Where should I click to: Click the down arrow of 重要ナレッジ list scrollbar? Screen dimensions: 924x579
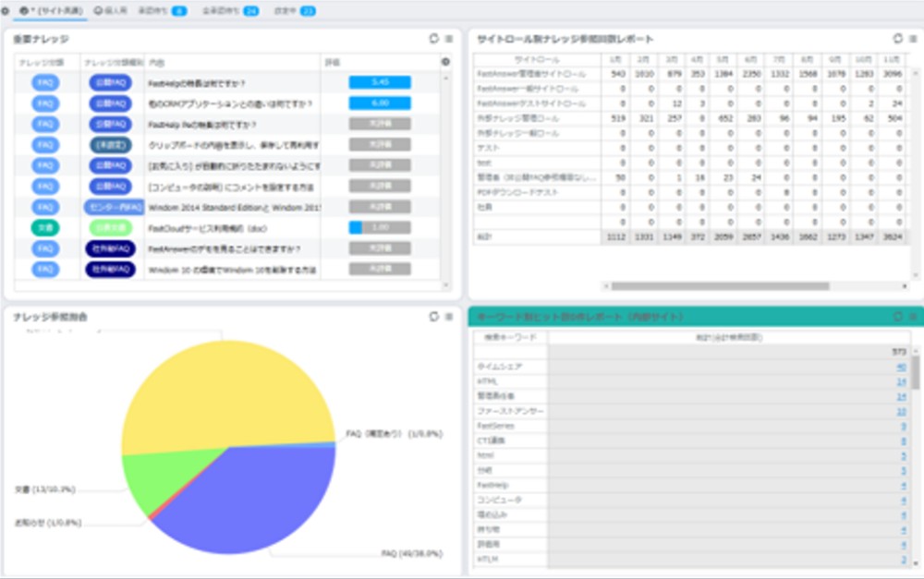click(445, 285)
